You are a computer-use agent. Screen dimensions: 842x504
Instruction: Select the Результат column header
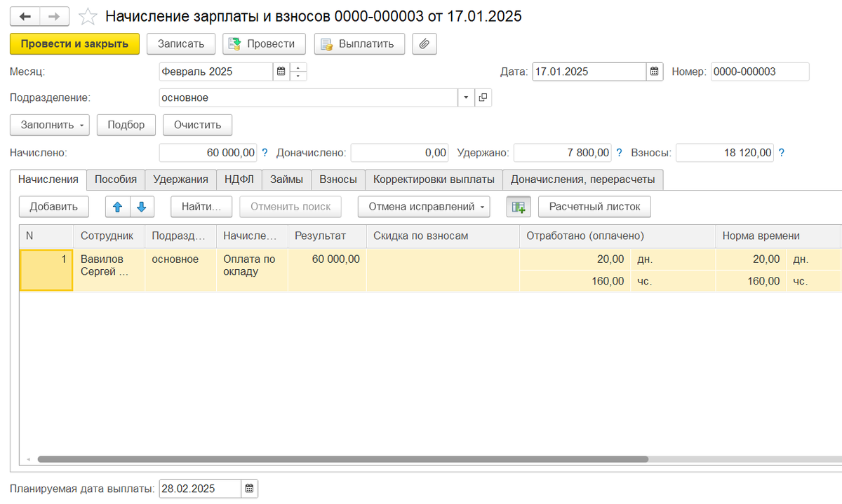pyautogui.click(x=327, y=236)
